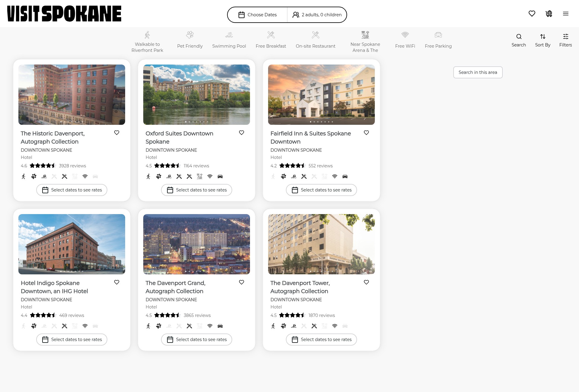Click the Oxford Suites riverside photo
The height and width of the screenshot is (392, 579).
point(197,95)
